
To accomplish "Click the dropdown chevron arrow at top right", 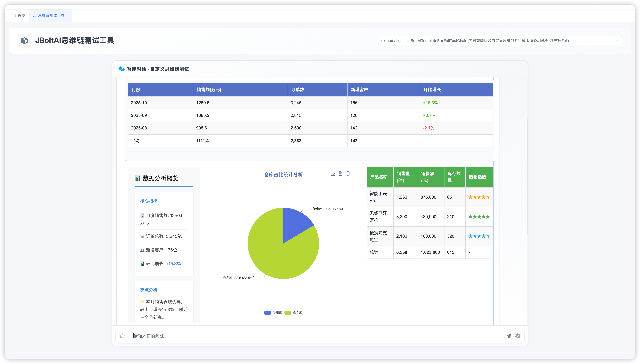I will pos(617,41).
